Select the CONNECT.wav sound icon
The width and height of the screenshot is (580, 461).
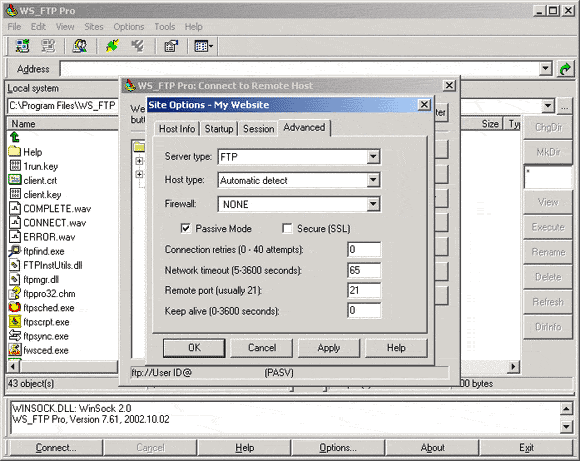point(15,222)
